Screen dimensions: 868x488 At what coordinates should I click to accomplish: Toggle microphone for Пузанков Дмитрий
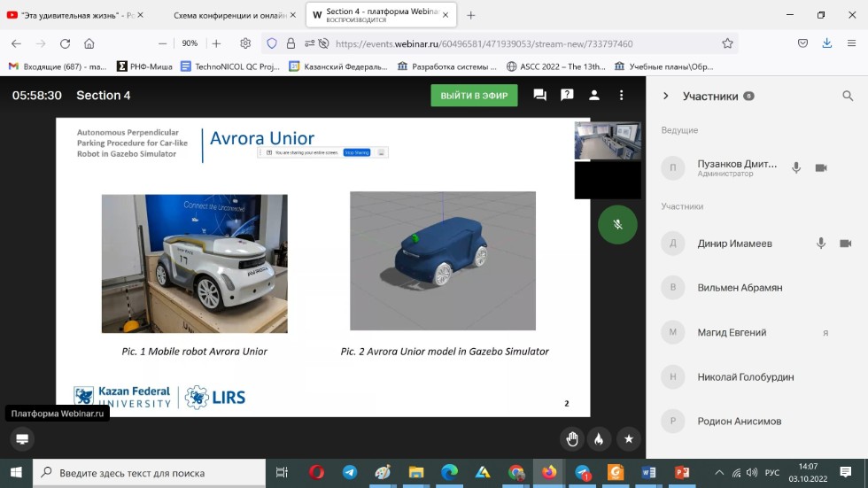pyautogui.click(x=796, y=168)
